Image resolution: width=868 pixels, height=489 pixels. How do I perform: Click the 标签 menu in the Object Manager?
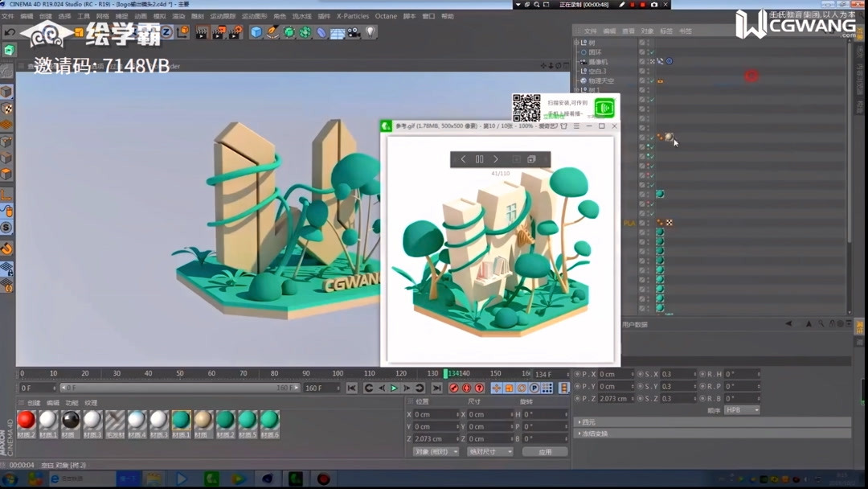point(668,31)
